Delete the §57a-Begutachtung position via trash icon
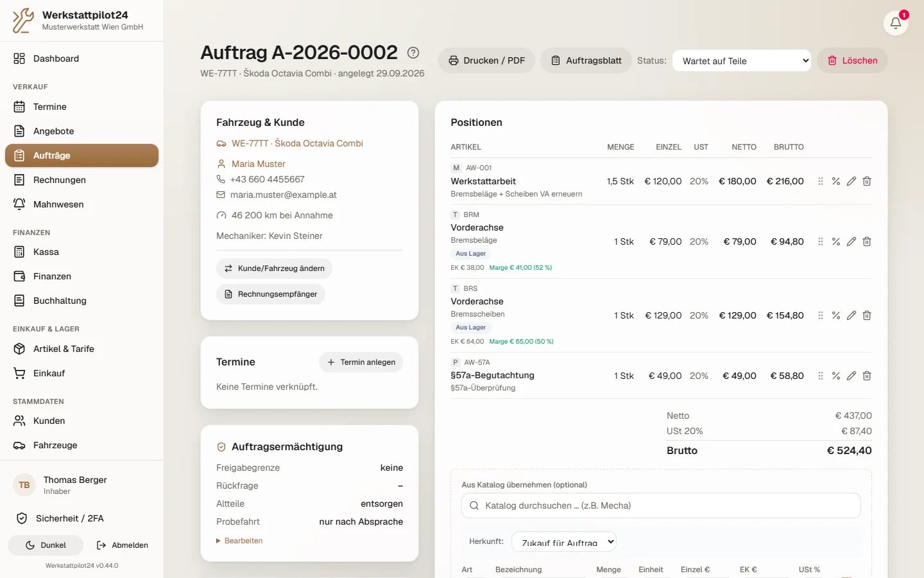 point(867,376)
